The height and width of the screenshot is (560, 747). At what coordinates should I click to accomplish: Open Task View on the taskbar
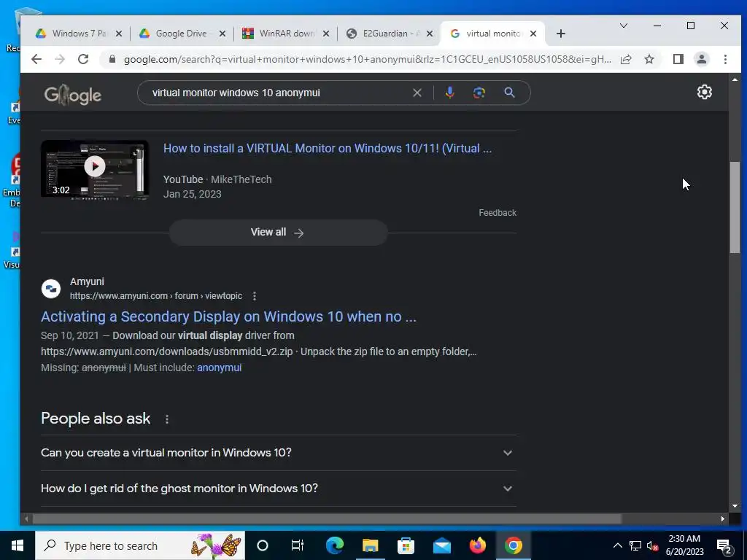click(298, 545)
